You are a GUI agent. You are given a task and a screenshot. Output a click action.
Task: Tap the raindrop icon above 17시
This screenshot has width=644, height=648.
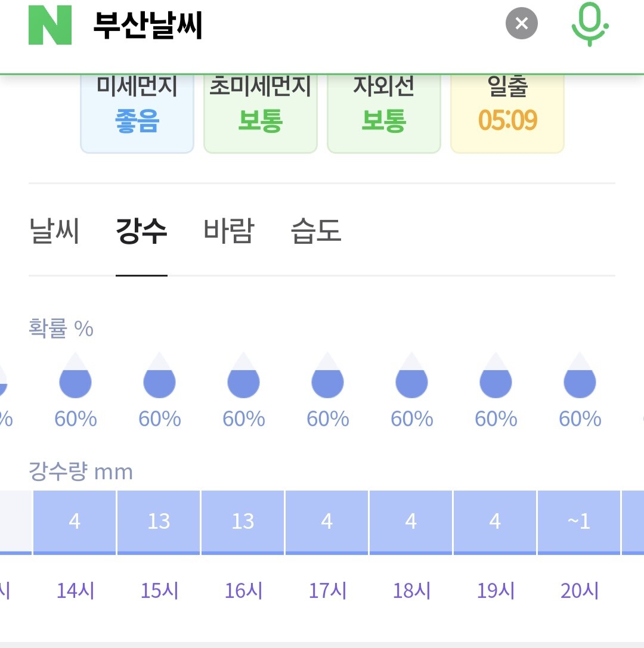(x=327, y=377)
